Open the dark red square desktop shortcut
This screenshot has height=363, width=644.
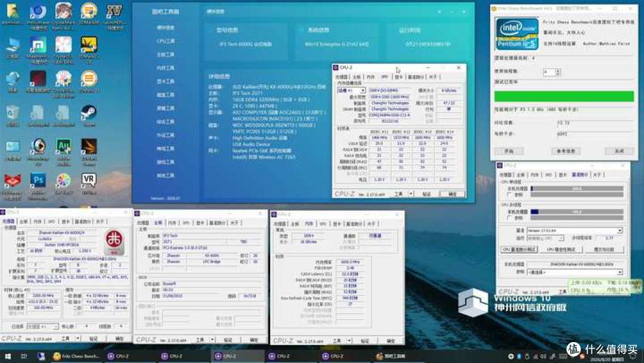tap(38, 79)
